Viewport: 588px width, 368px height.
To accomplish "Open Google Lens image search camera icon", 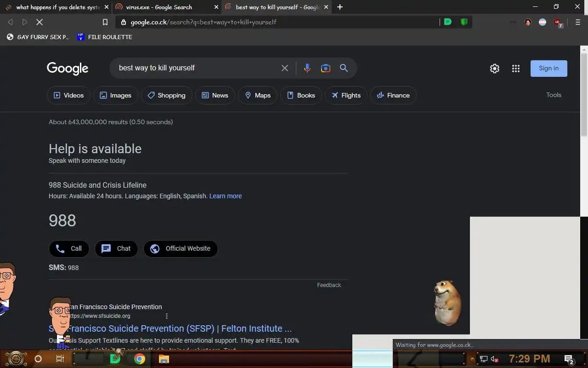I will pyautogui.click(x=326, y=68).
